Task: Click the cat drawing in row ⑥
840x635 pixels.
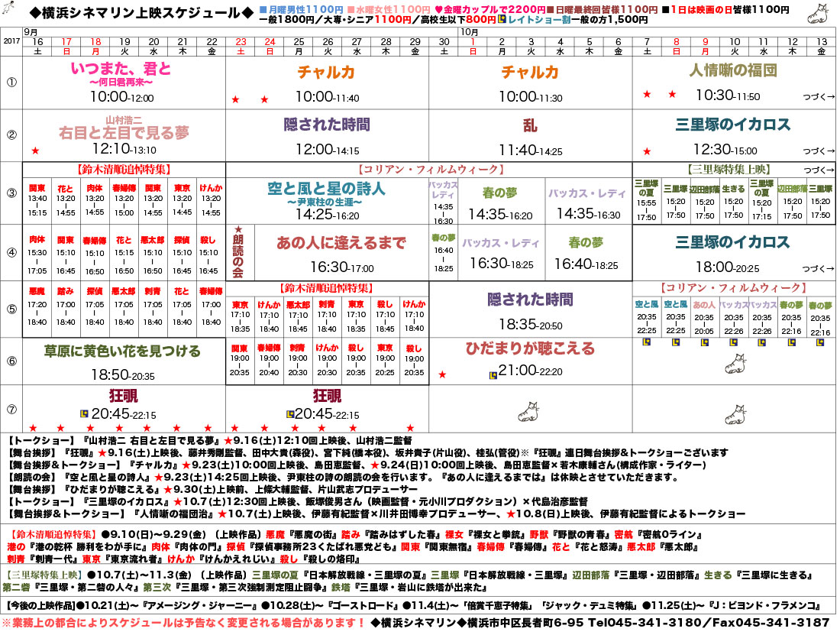Action: [x=735, y=364]
